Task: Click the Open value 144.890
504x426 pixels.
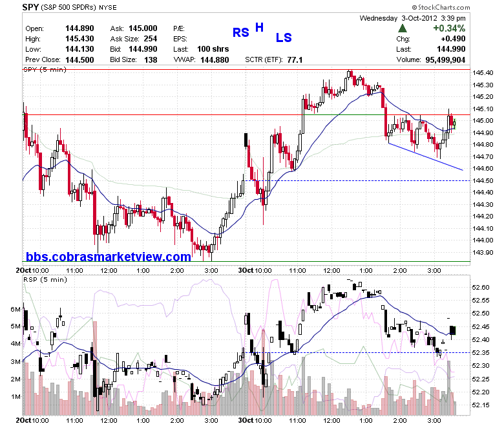Action: point(79,28)
